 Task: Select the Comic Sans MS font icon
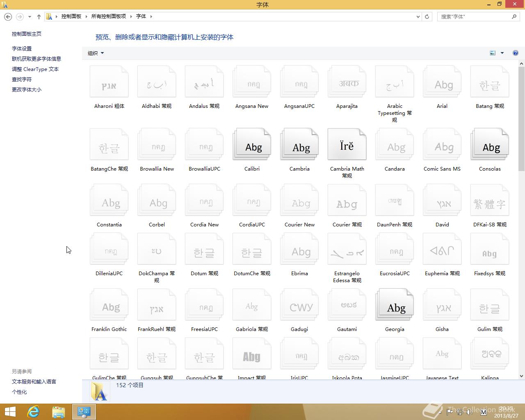442,144
